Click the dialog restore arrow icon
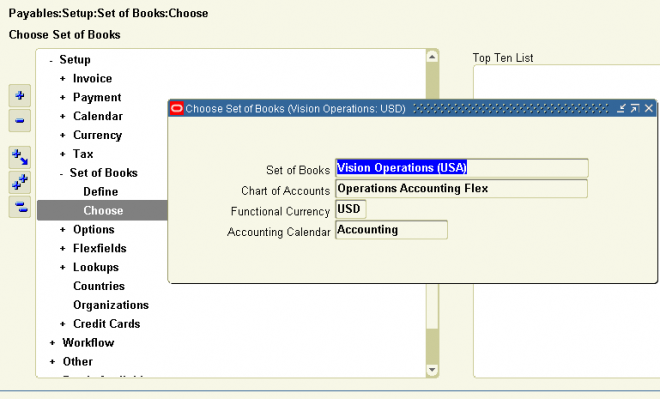660x399 pixels. click(635, 109)
